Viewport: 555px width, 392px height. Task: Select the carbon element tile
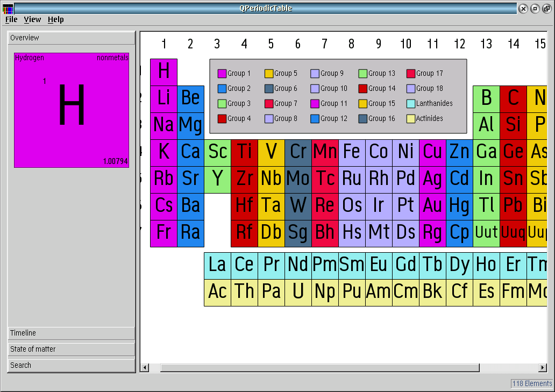tap(513, 98)
